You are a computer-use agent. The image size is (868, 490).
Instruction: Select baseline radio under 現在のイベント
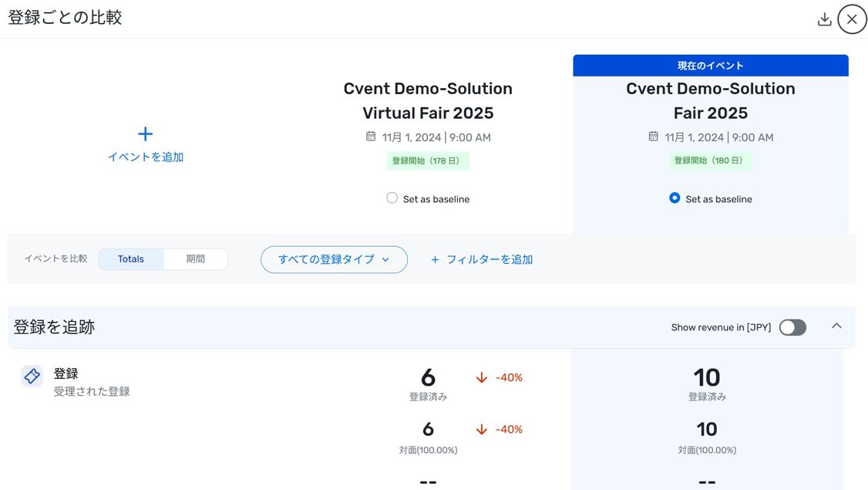click(675, 198)
